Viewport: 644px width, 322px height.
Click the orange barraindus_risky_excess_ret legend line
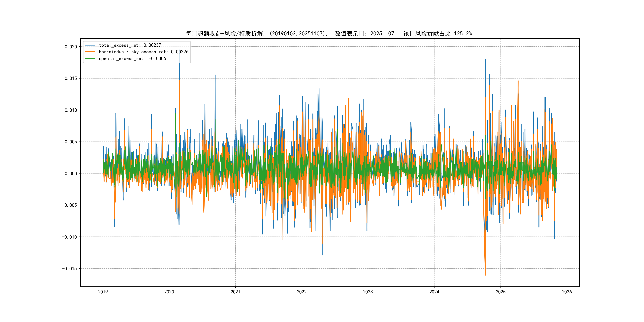[90, 52]
